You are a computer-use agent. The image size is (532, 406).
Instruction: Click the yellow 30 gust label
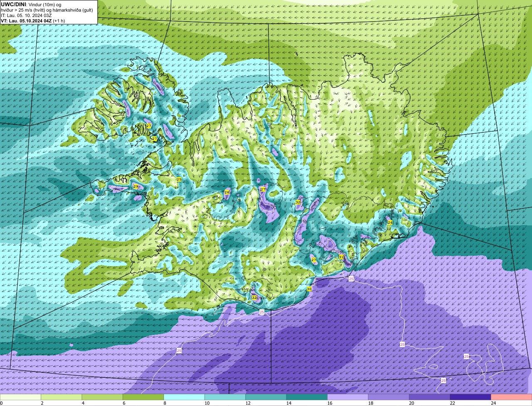(309, 289)
